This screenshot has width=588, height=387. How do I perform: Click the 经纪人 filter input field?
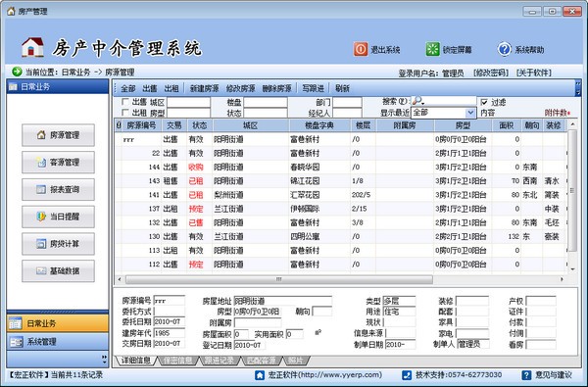[347, 113]
